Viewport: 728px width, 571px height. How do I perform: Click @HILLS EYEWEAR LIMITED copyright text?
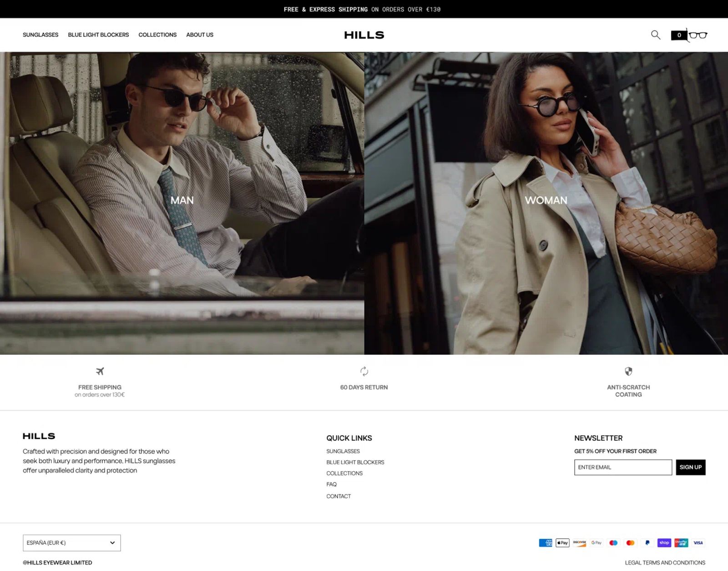57,563
